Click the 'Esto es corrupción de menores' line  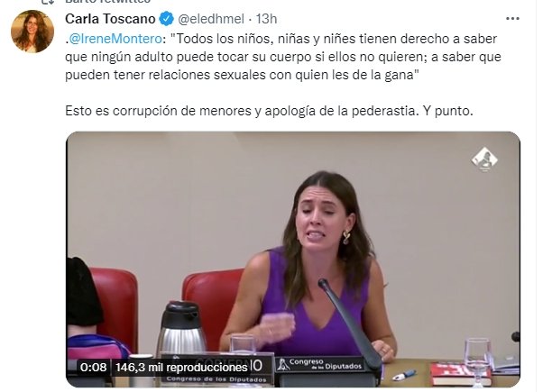click(x=269, y=111)
